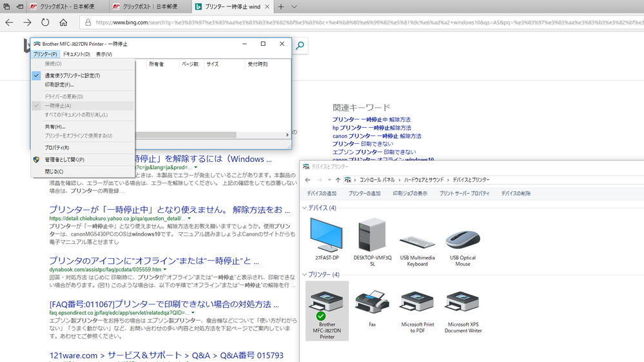Viewport: 644px width, 362px height.
Task: Click デバイスの削除 toolbar button
Action: coord(516,194)
